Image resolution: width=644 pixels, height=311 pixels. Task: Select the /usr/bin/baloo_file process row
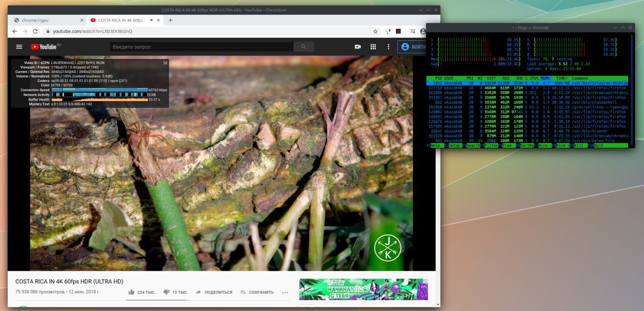(527, 140)
